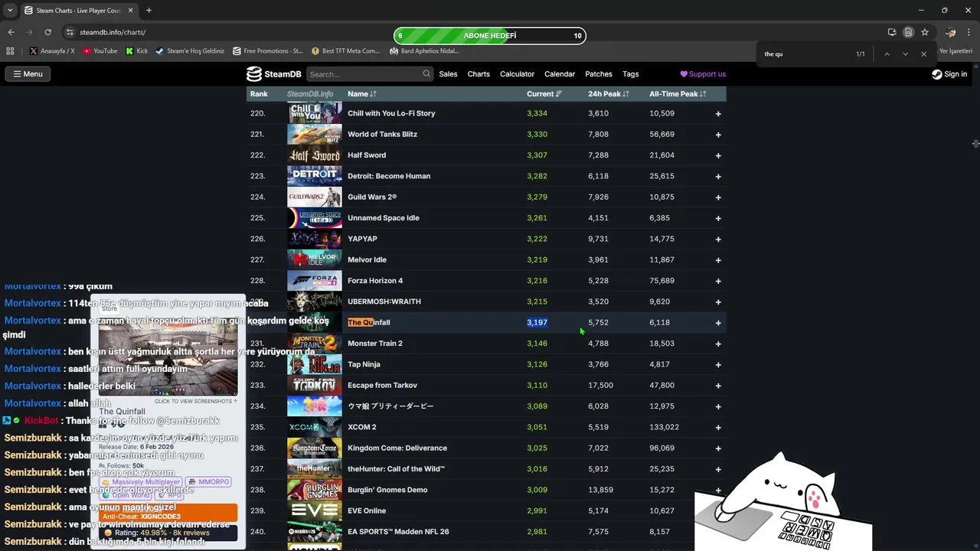
Task: Open the EVE Online thumbnail
Action: [x=315, y=510]
